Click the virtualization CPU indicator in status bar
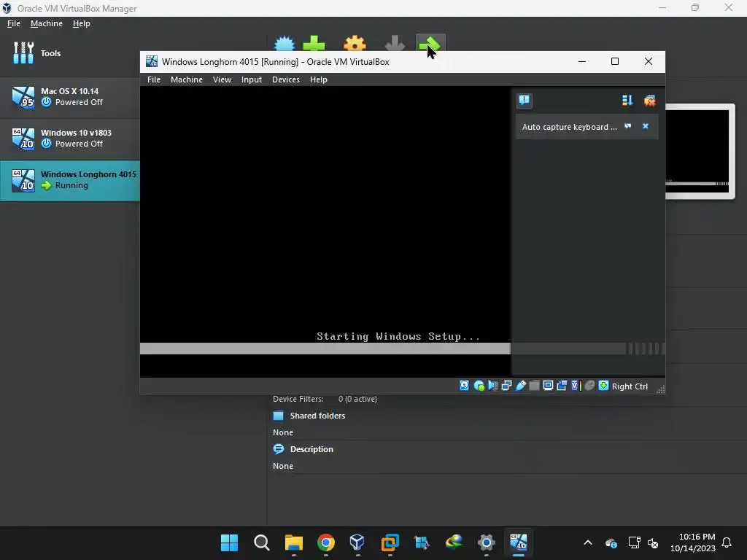Image resolution: width=747 pixels, height=560 pixels. point(576,386)
